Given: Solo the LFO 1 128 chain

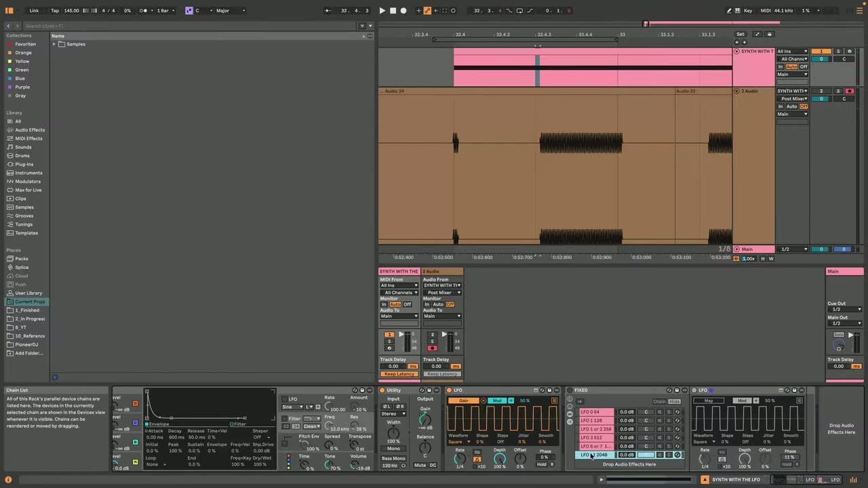Looking at the screenshot, I should pyautogui.click(x=668, y=420).
